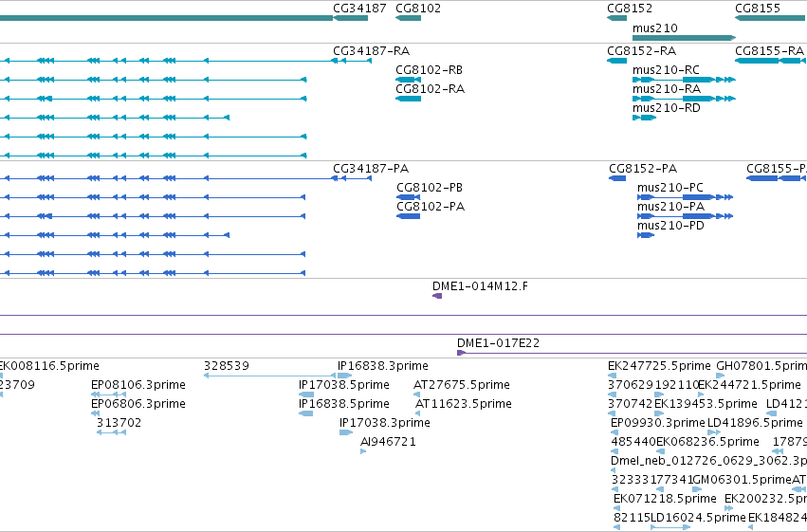Select the DME1-017E22 clone feature
This screenshot has width=807, height=532.
pyautogui.click(x=632, y=353)
